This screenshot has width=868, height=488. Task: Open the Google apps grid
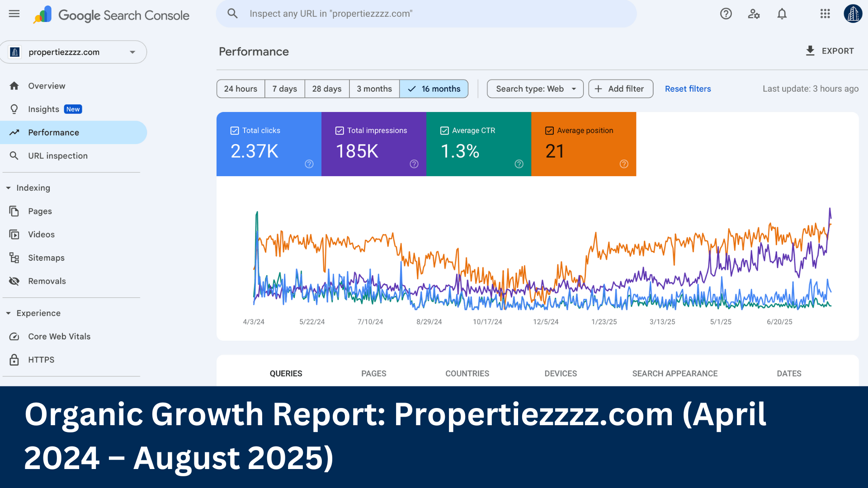[x=825, y=14]
